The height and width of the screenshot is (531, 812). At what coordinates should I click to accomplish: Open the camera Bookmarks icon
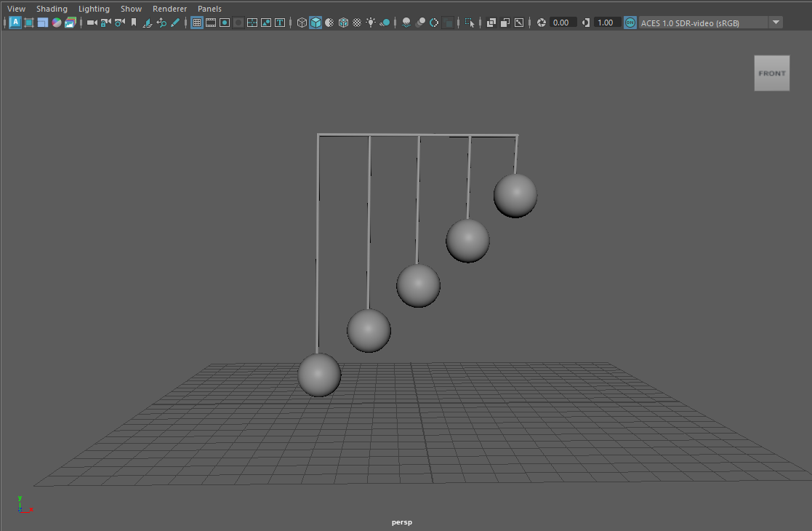pos(134,23)
